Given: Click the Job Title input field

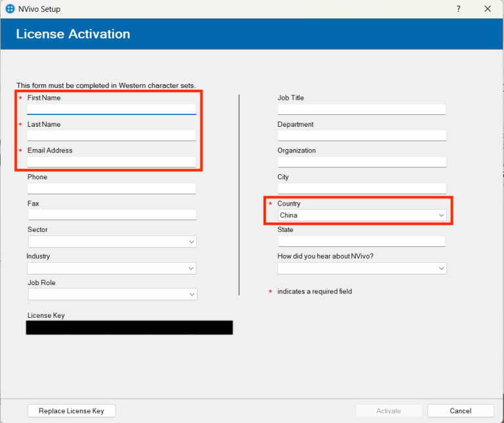Looking at the screenshot, I should tap(362, 109).
